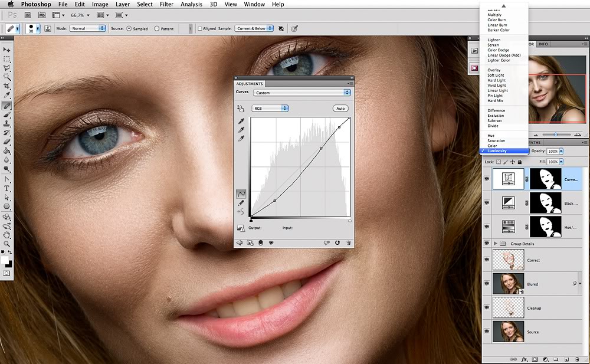Viewport: 590px width, 364px height.
Task: Click the white point slider under the curve
Action: click(349, 221)
